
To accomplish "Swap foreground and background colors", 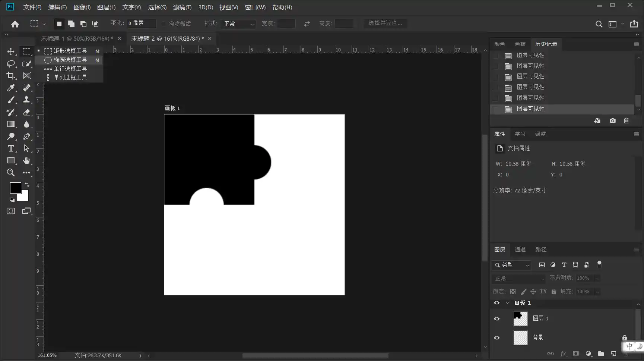I will [27, 185].
